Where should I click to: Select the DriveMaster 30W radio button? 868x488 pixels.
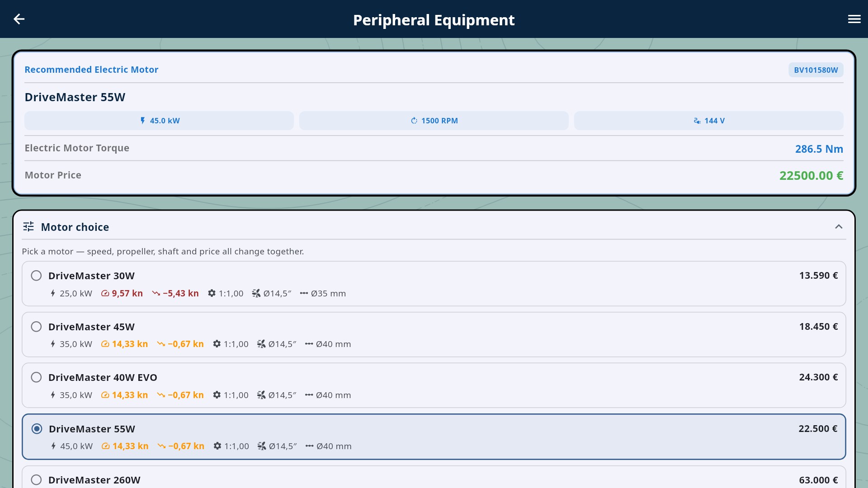[x=36, y=276]
